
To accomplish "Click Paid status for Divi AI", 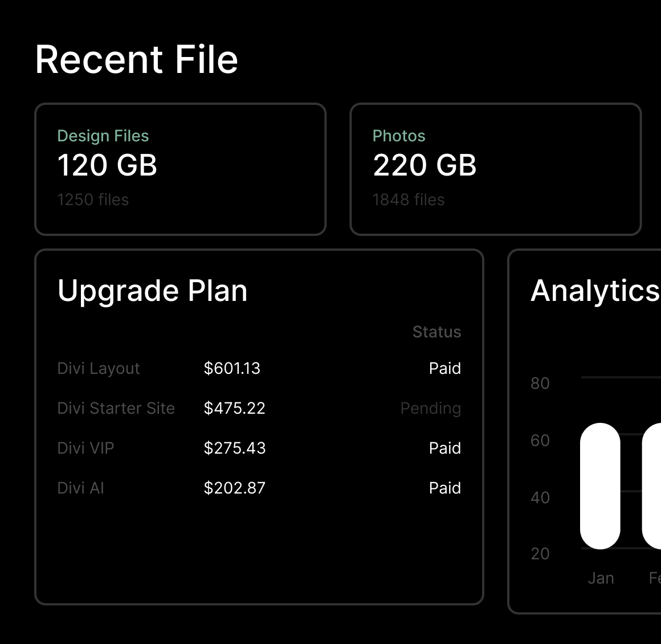I will [x=444, y=488].
